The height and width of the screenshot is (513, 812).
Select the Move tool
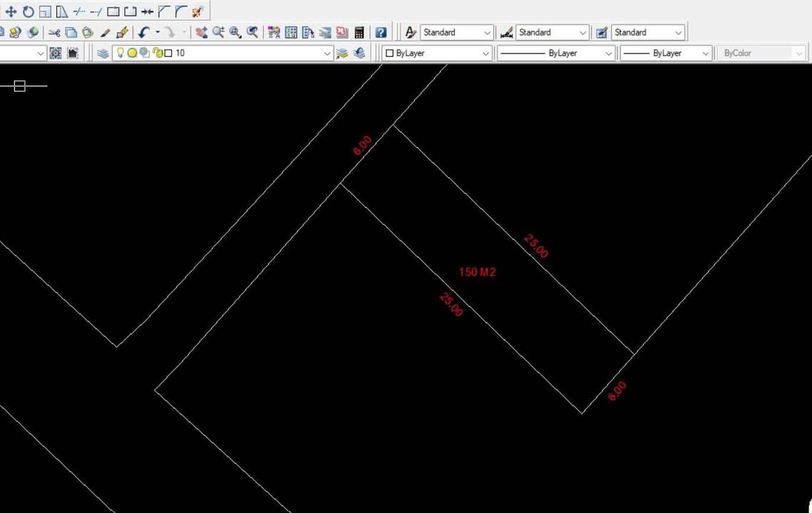(11, 11)
